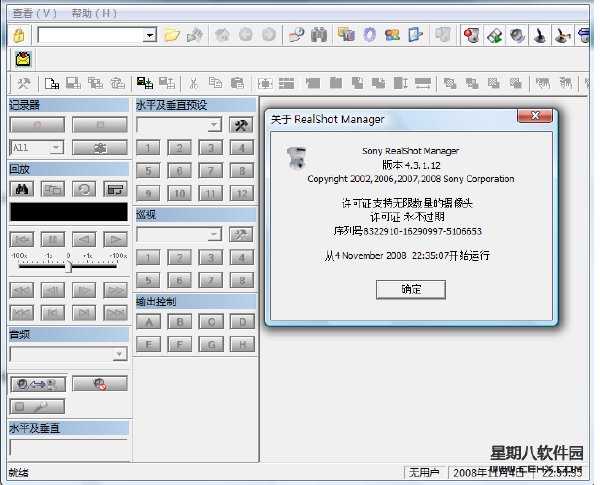The width and height of the screenshot is (600, 485).
Task: Select tour button 8
Action: tap(241, 281)
